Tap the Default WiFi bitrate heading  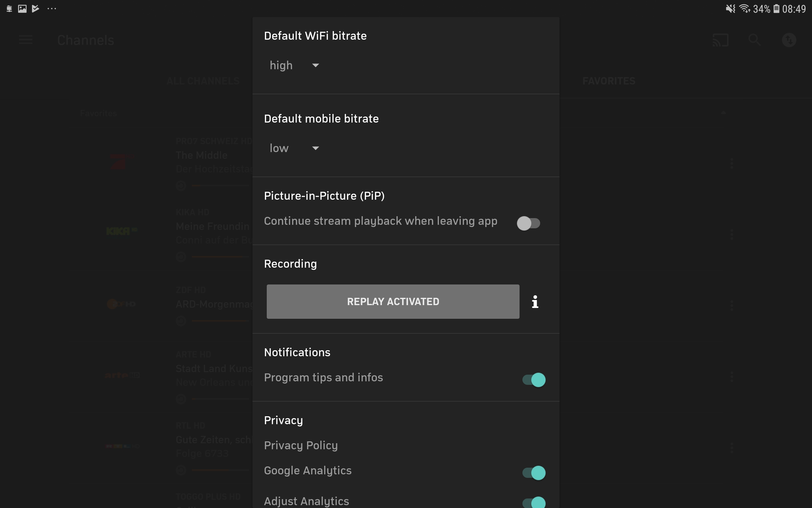315,36
